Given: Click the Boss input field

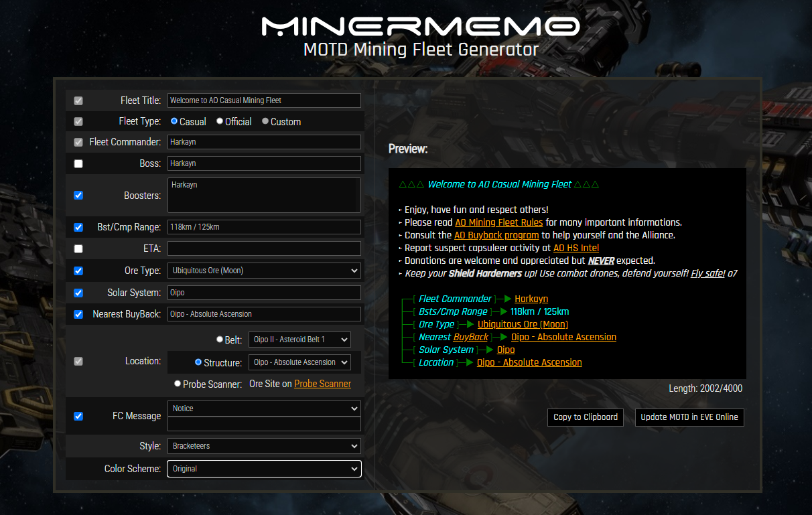Looking at the screenshot, I should 264,163.
